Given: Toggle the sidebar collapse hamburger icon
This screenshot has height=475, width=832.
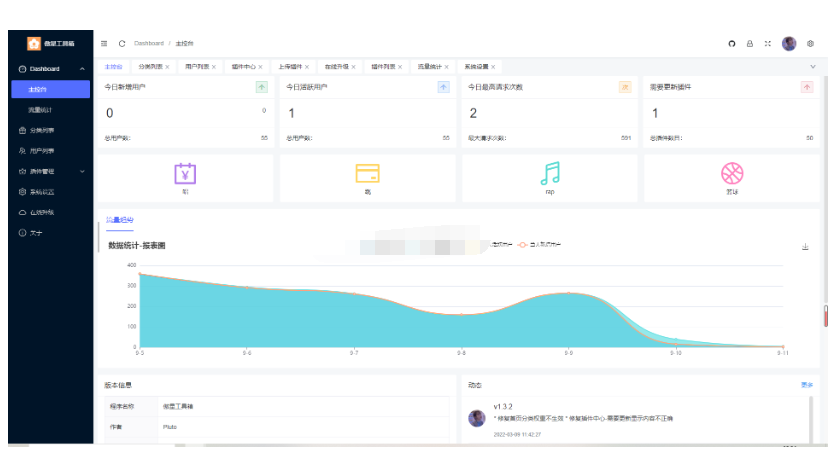Looking at the screenshot, I should click(104, 44).
